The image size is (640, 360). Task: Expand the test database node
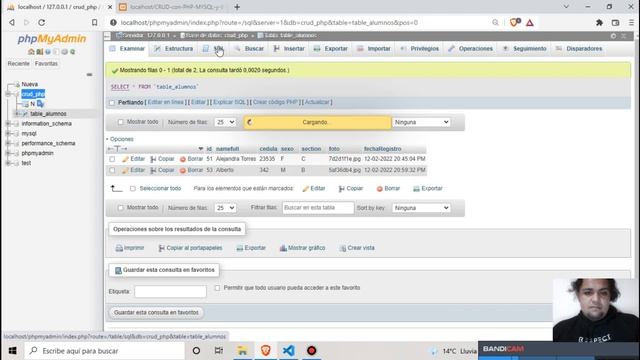point(8,163)
